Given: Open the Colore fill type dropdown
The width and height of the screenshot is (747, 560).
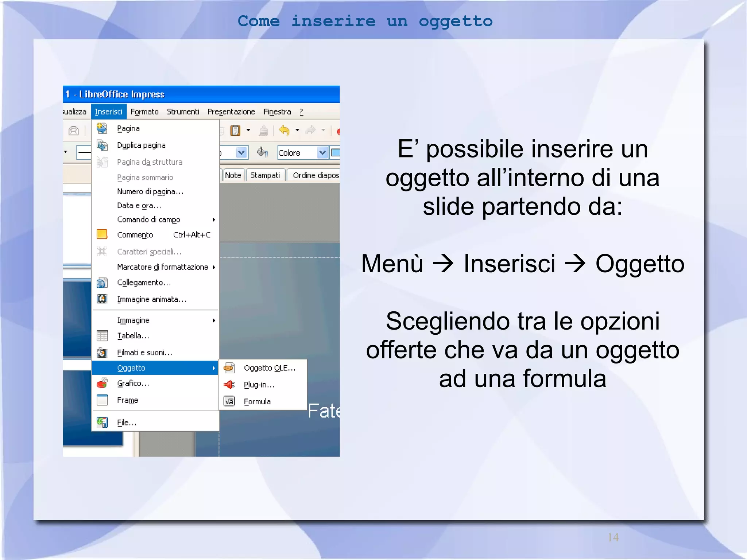Looking at the screenshot, I should point(322,153).
